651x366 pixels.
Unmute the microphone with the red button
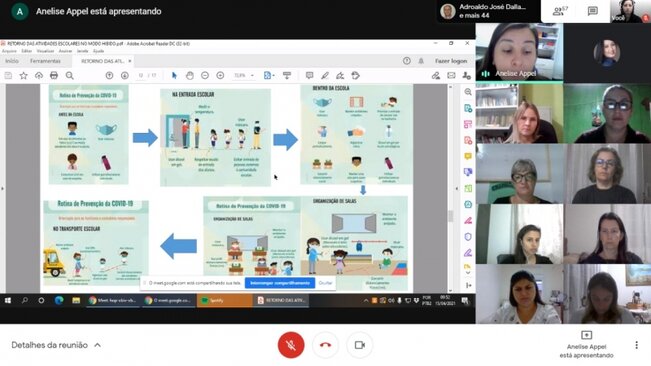[x=291, y=345]
